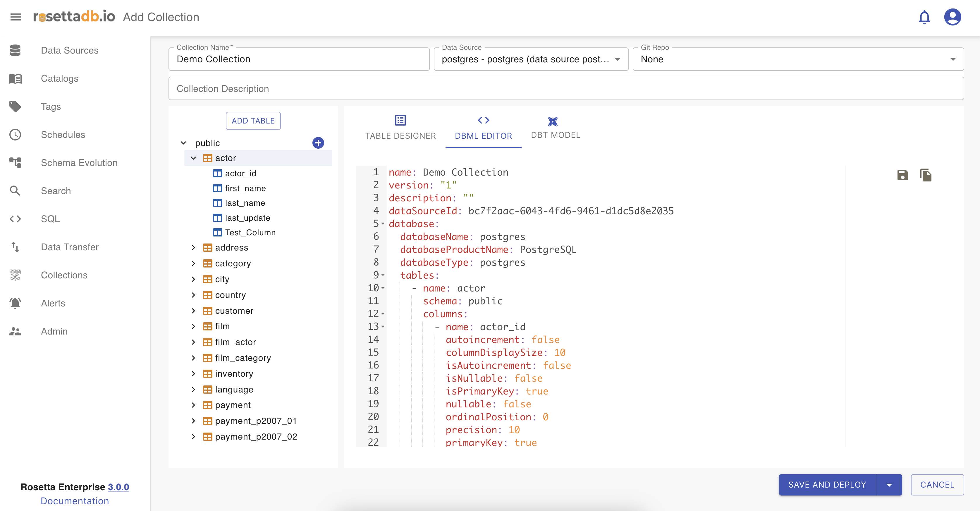Click the notifications bell icon
Screen dimensions: 980x511
924,18
